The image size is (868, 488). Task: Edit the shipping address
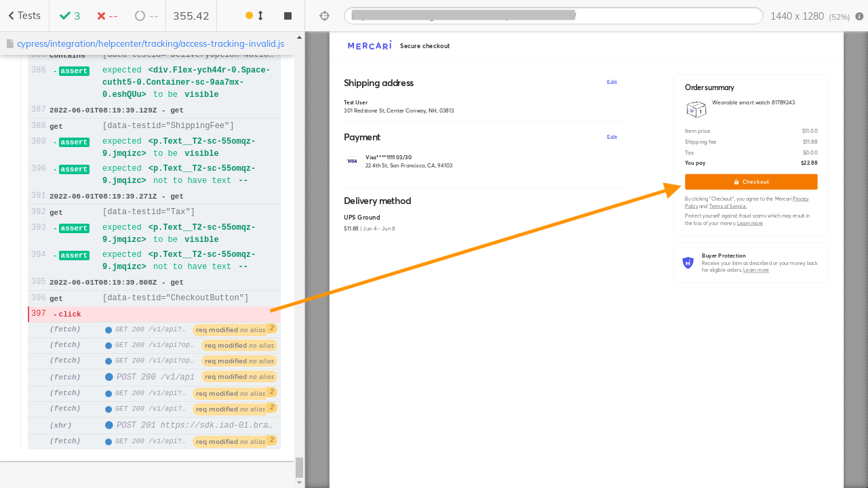(x=612, y=82)
